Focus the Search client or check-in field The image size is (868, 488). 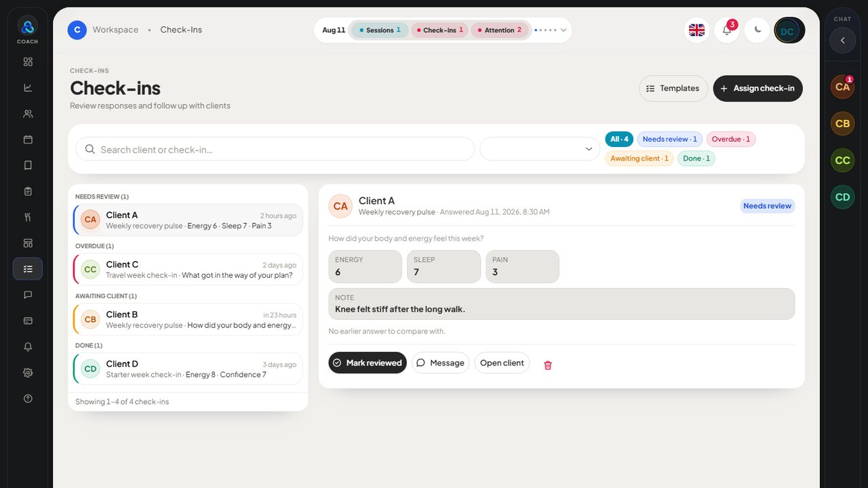coord(275,149)
